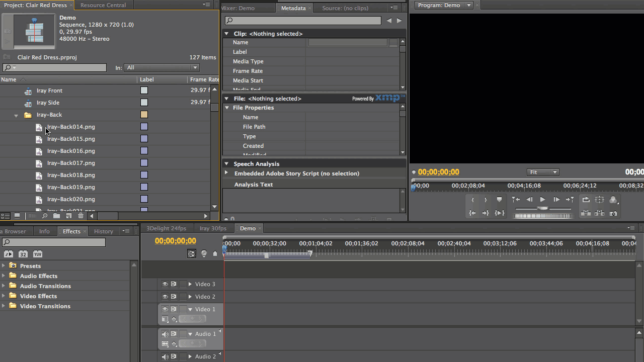Toggle Video 3 track visibility eye
644x362 pixels.
[165, 284]
